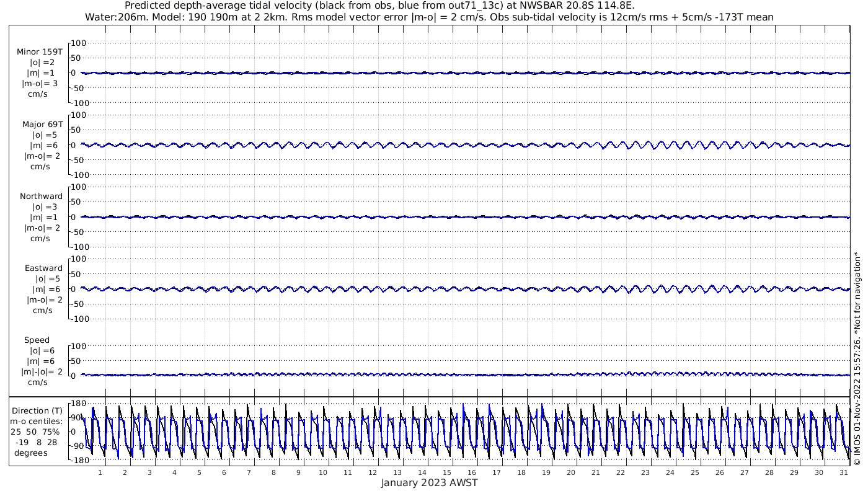The height and width of the screenshot is (496, 868).
Task: Click day "17" on the date axis
Action: pos(497,472)
